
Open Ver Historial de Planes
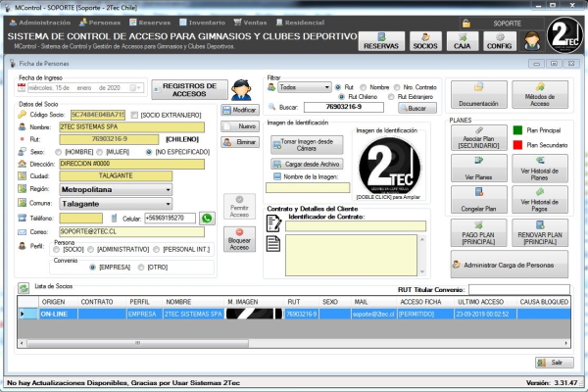click(540, 169)
